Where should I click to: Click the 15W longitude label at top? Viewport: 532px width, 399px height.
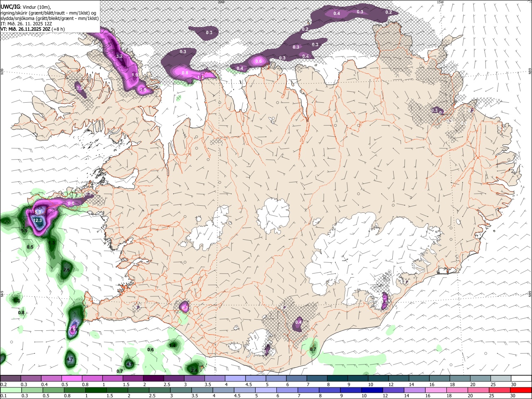440,2
